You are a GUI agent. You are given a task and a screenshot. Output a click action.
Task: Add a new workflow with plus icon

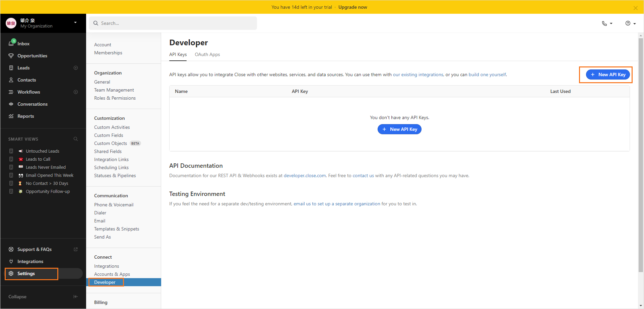click(76, 92)
